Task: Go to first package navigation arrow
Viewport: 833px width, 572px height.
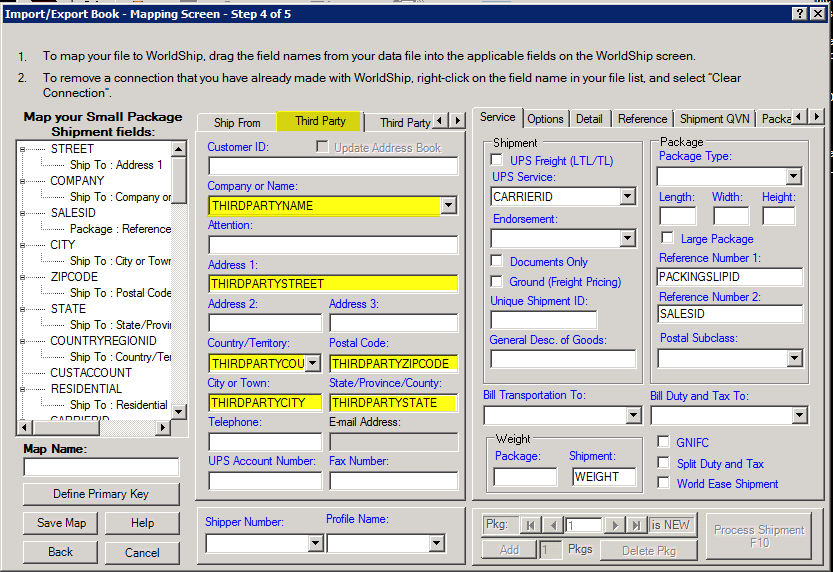Action: tap(530, 525)
